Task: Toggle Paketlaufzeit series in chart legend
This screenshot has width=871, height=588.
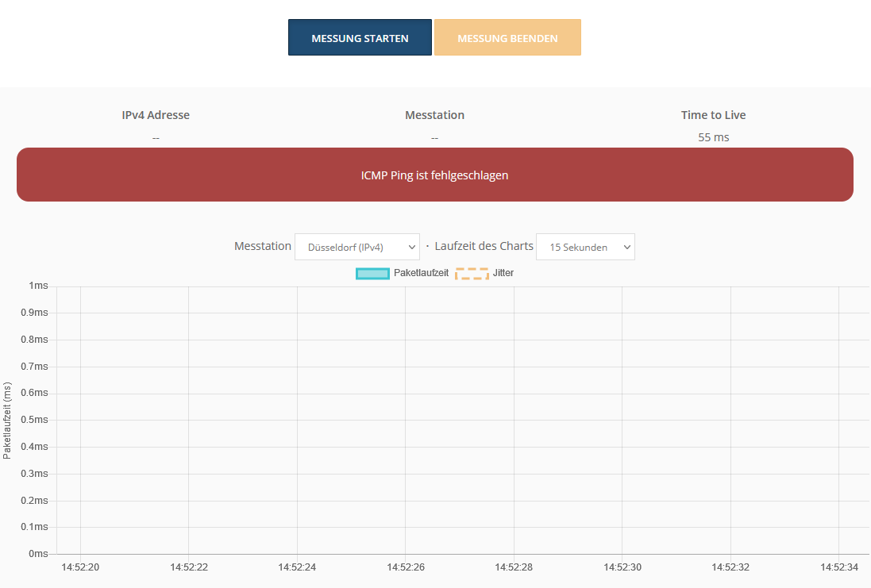Action: [x=403, y=273]
